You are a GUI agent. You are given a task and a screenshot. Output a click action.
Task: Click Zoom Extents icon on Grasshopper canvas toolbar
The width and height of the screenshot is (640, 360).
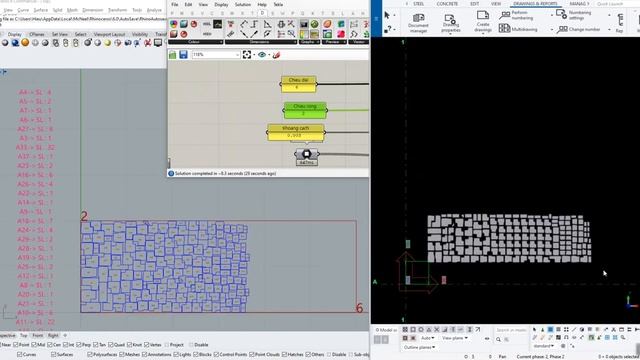point(247,55)
